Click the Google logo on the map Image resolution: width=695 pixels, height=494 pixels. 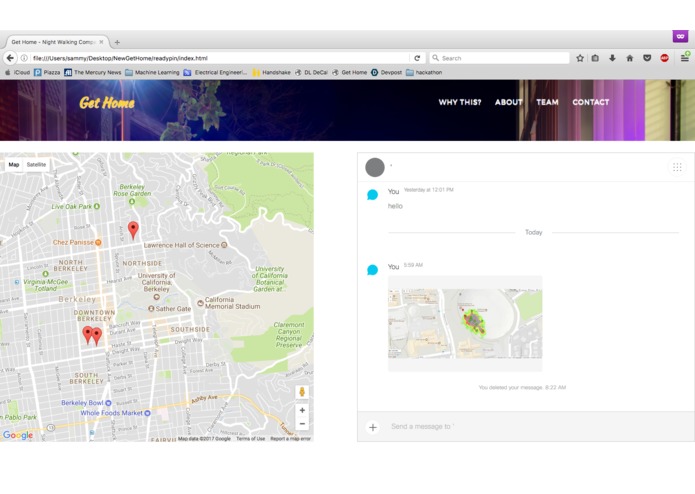[18, 435]
